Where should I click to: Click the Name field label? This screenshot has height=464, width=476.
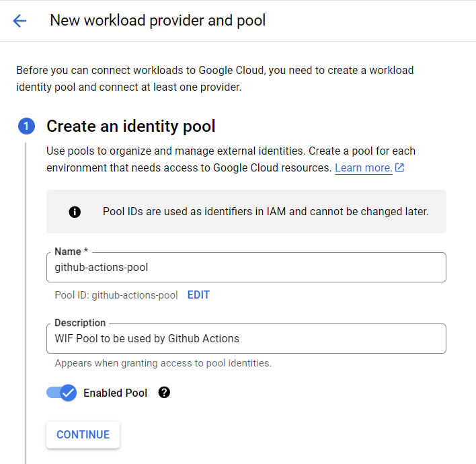69,252
